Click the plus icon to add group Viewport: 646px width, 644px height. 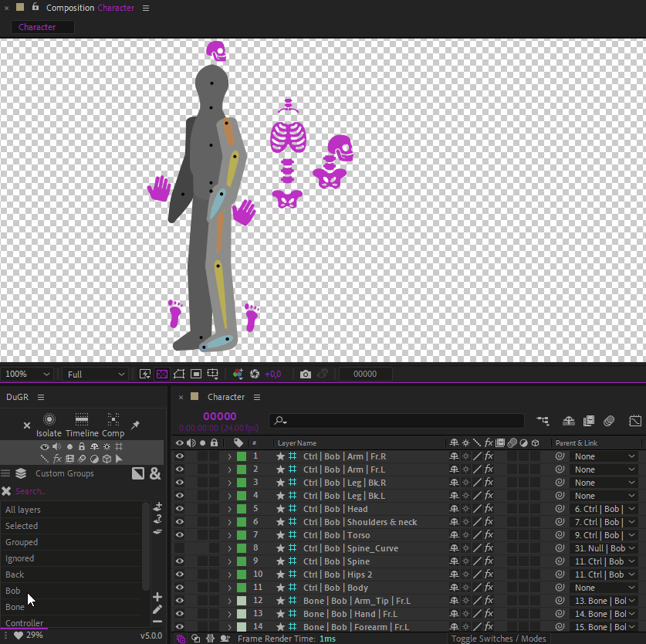coord(157,597)
